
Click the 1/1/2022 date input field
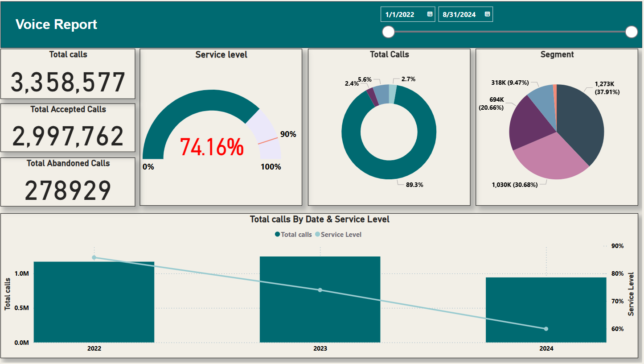coord(401,14)
